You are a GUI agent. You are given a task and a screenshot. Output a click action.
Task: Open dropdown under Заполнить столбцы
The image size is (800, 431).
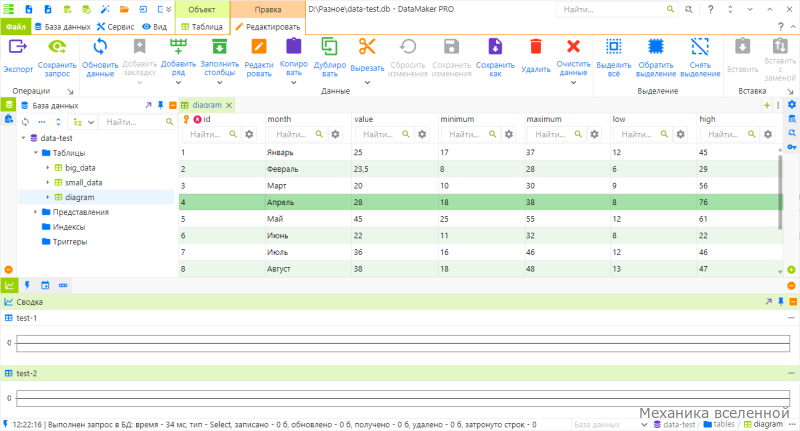pyautogui.click(x=219, y=82)
